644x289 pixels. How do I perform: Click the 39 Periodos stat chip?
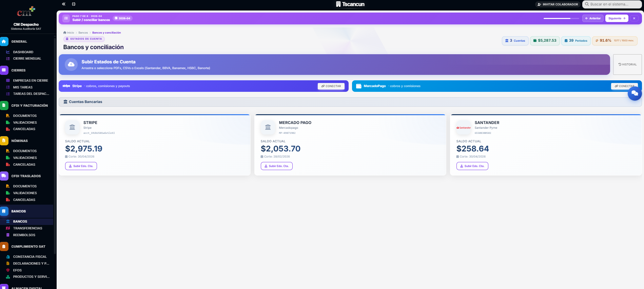[x=576, y=41]
